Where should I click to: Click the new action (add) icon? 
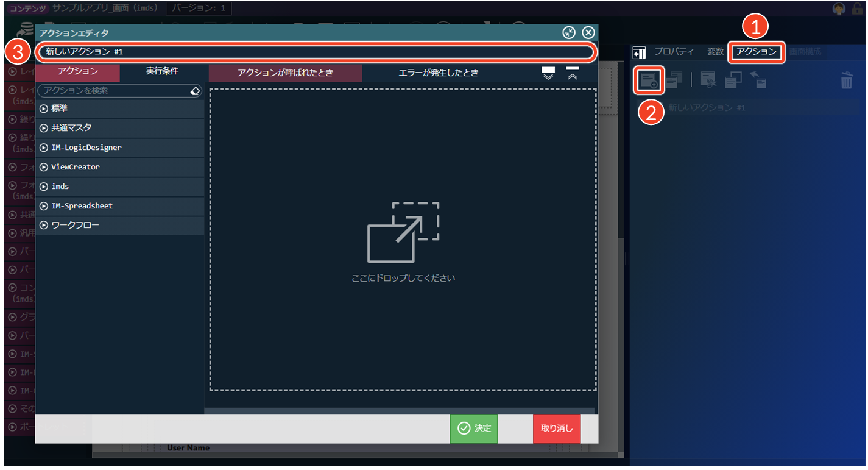pyautogui.click(x=648, y=80)
